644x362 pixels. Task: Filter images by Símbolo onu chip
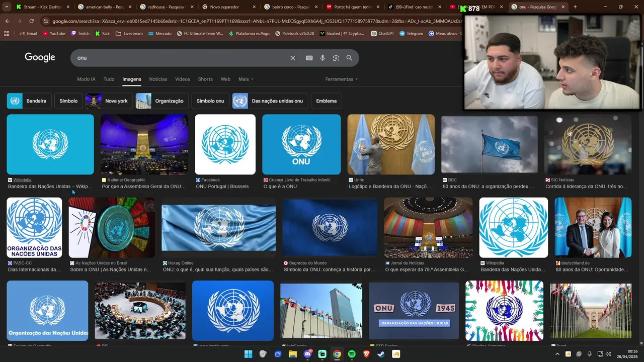[210, 101]
